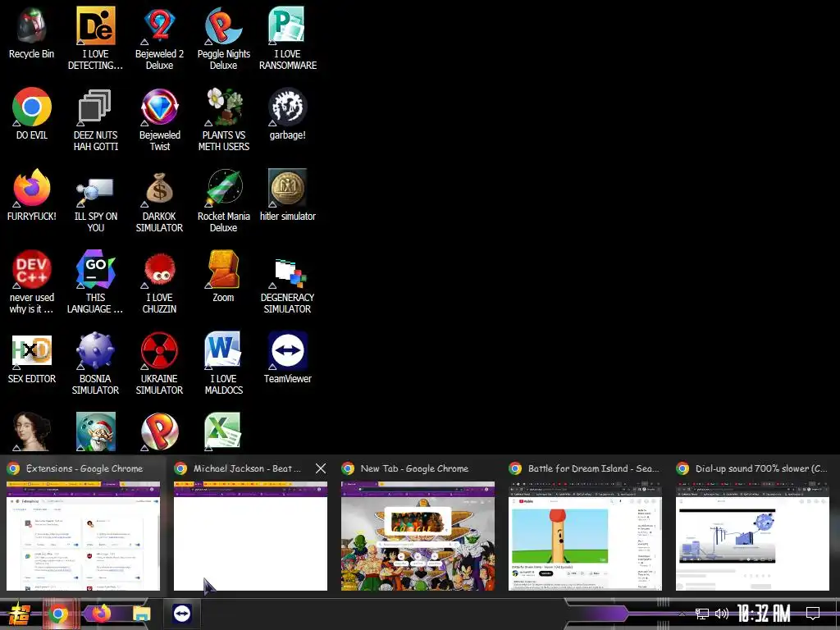The width and height of the screenshot is (840, 630).
Task: Open File Explorer from the taskbar
Action: [141, 614]
